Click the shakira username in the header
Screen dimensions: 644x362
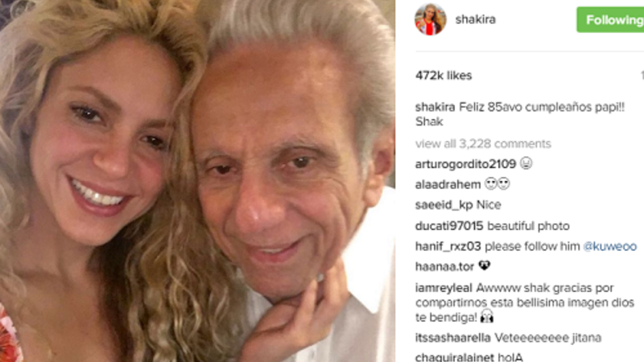tap(475, 19)
